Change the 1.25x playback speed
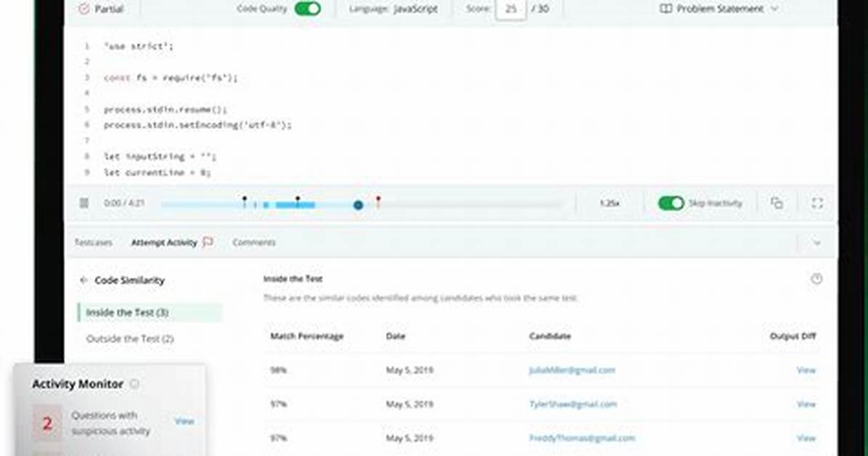The width and height of the screenshot is (868, 456). pos(610,203)
